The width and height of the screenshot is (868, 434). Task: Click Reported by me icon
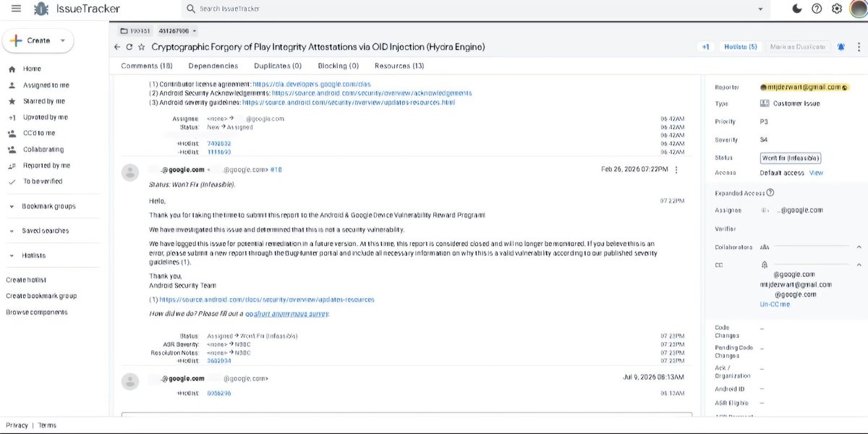[12, 166]
